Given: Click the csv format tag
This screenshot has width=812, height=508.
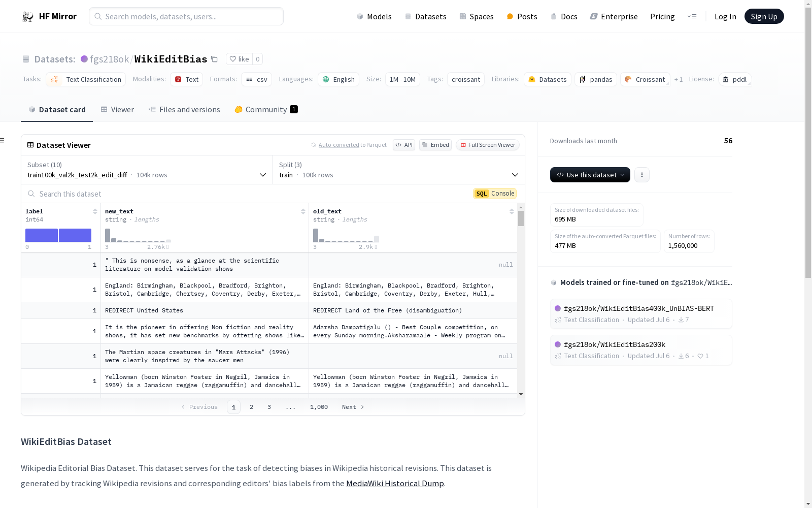Looking at the screenshot, I should (x=256, y=79).
